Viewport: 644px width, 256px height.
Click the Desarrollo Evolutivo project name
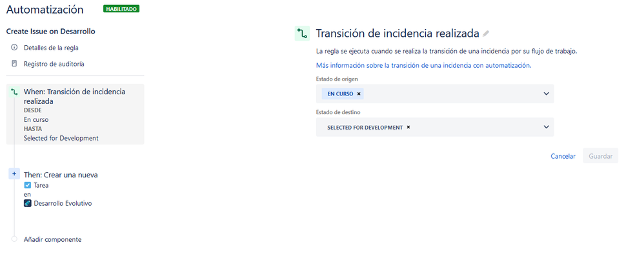click(x=63, y=204)
